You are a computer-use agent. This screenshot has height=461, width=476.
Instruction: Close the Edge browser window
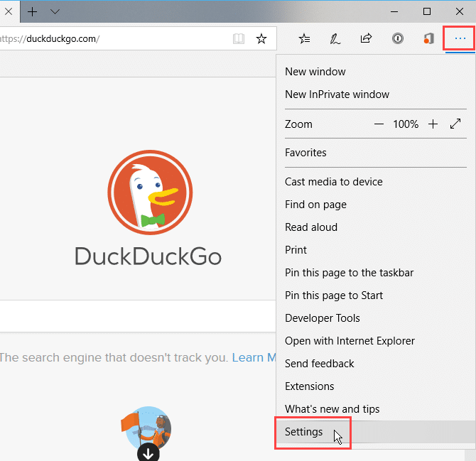[x=459, y=12]
